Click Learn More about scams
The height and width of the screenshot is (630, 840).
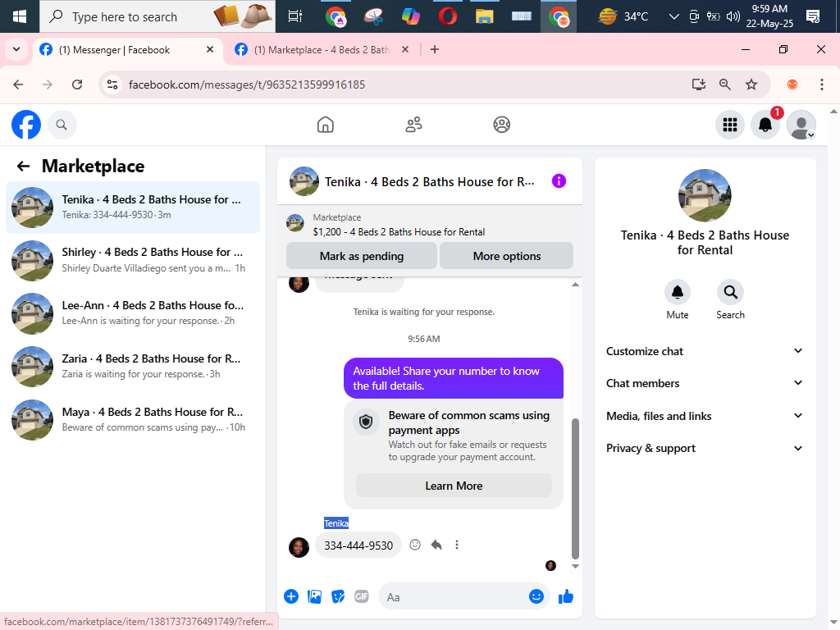pos(454,486)
